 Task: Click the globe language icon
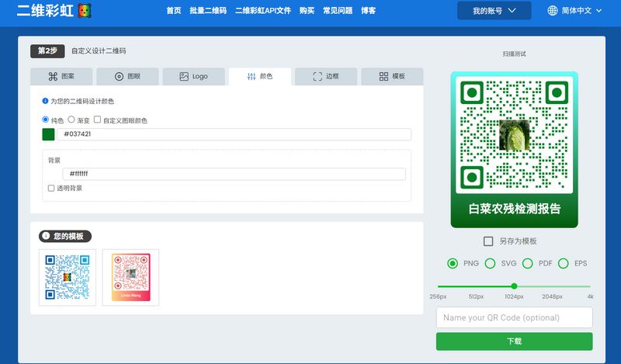coord(553,11)
